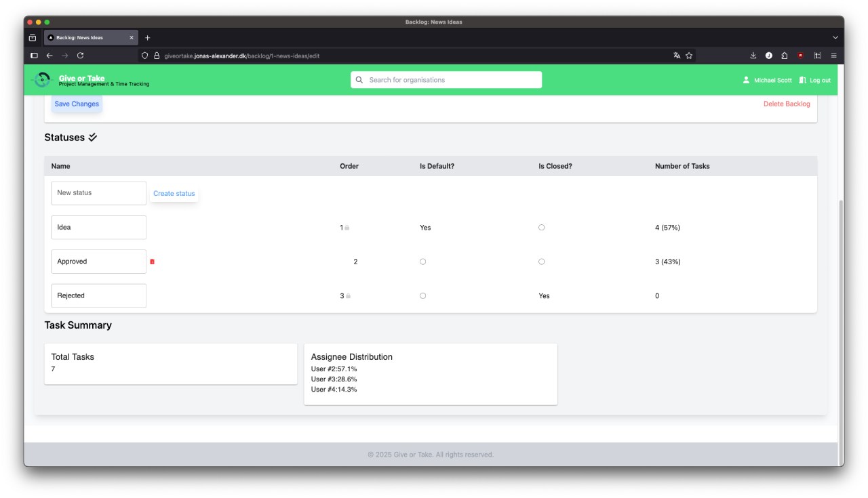The height and width of the screenshot is (498, 868).
Task: Focus the Search for organisations field
Action: [446, 80]
